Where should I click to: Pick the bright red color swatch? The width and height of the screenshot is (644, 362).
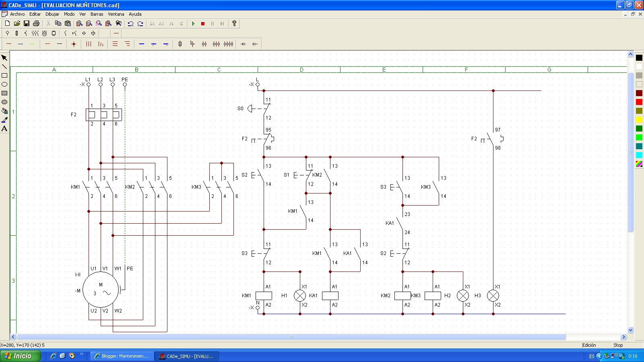[x=639, y=102]
